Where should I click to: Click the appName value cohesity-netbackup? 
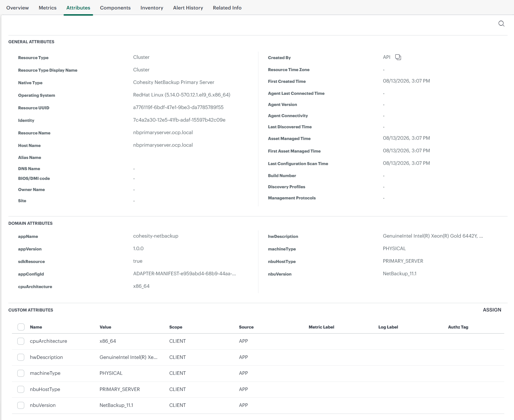coord(156,236)
